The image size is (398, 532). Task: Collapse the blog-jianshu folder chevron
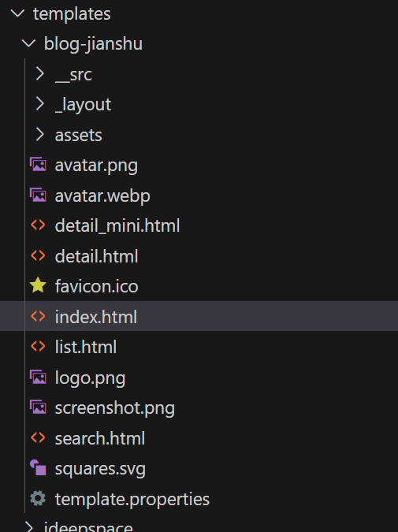point(28,43)
